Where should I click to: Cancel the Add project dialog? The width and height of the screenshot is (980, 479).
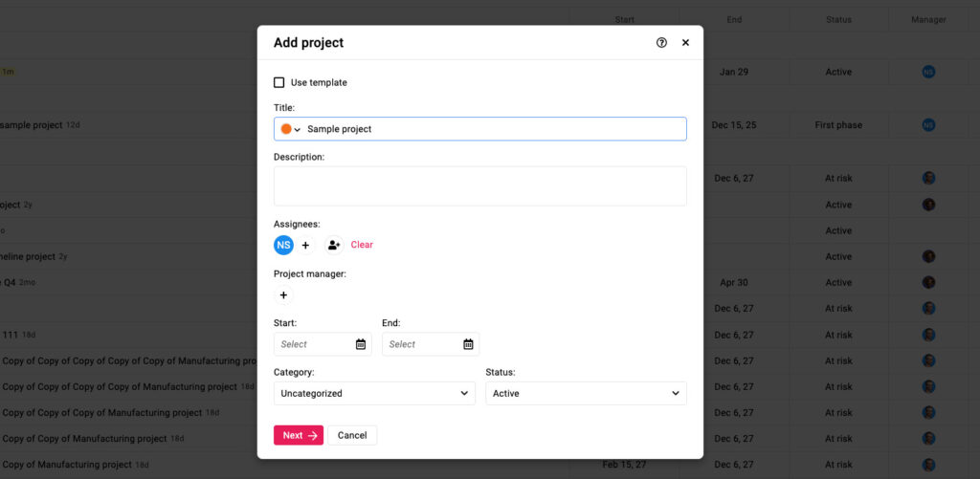coord(352,435)
